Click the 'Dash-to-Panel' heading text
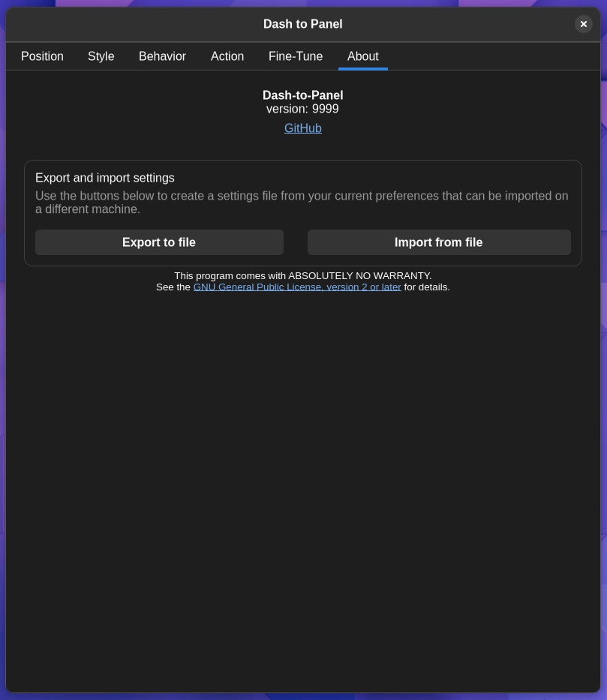 (x=302, y=95)
